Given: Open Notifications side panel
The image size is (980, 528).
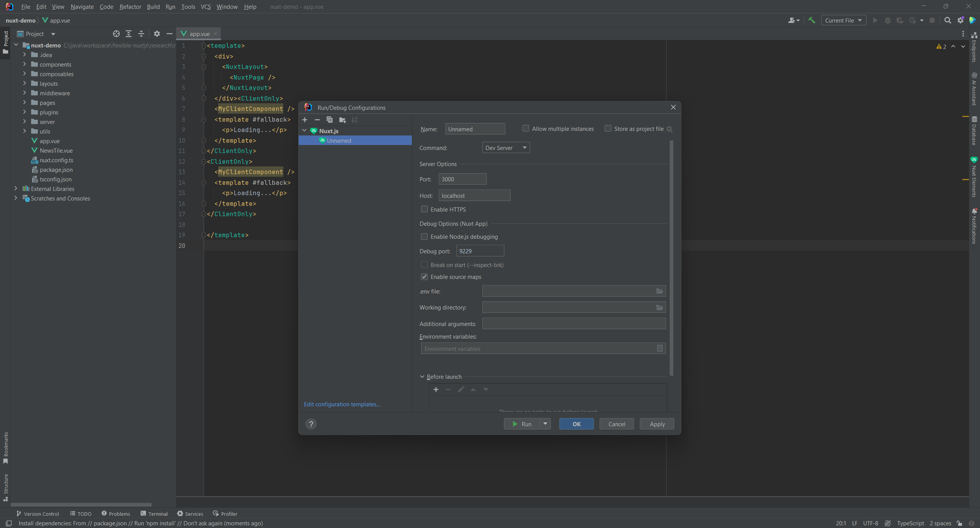Looking at the screenshot, I should pyautogui.click(x=974, y=226).
